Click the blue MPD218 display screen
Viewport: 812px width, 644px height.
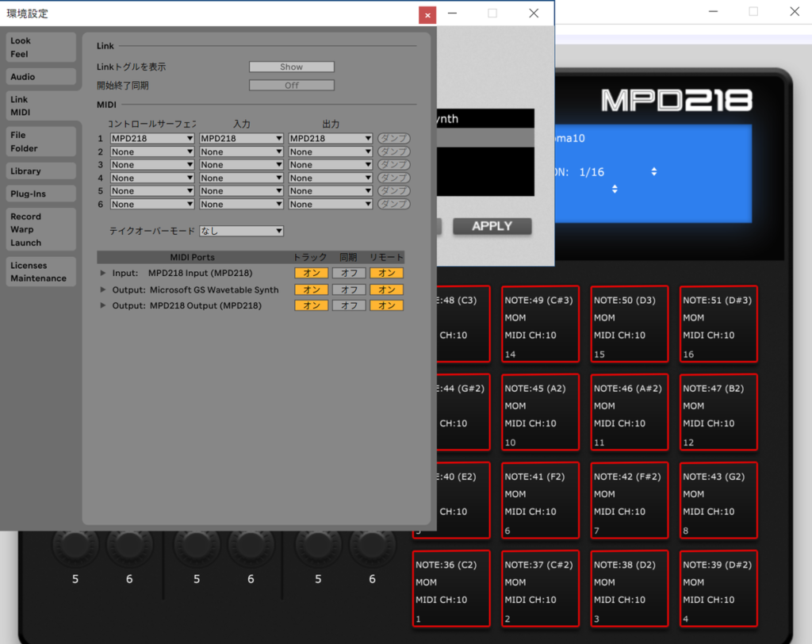point(653,174)
